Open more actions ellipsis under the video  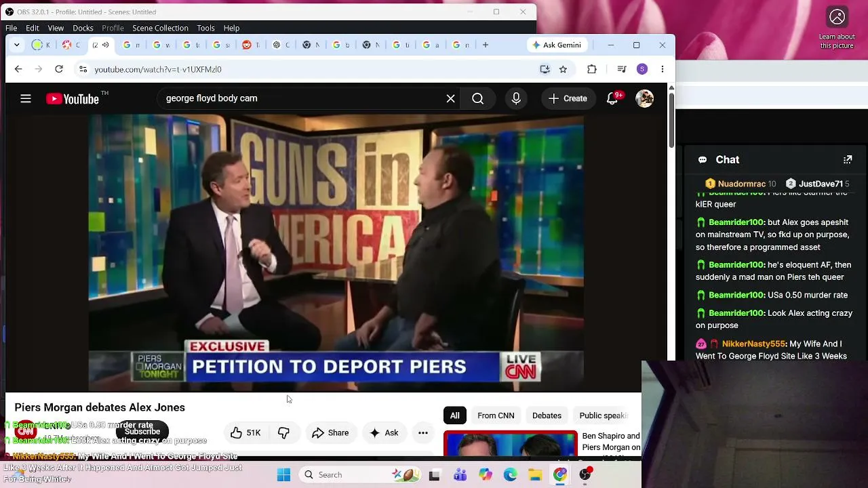[x=423, y=433]
